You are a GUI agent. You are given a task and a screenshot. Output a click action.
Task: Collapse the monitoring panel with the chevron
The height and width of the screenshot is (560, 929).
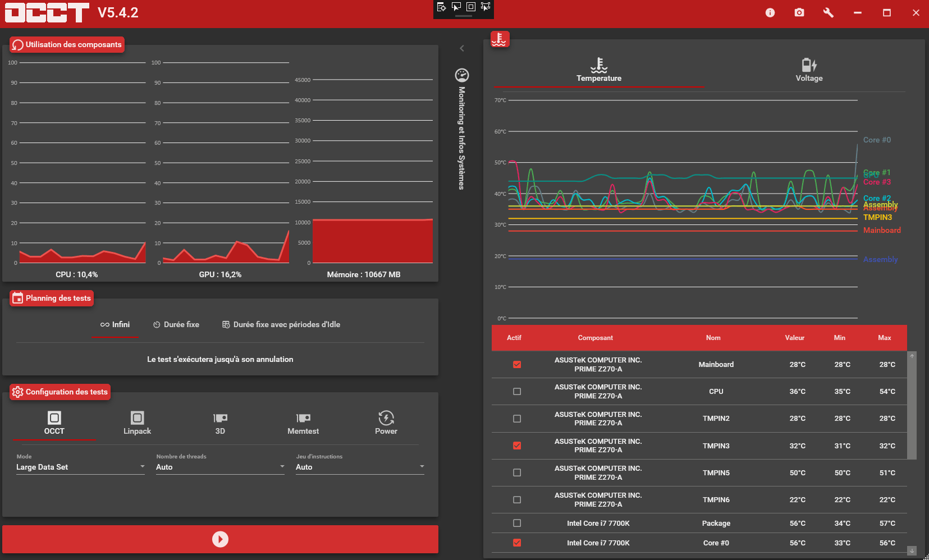(x=462, y=48)
